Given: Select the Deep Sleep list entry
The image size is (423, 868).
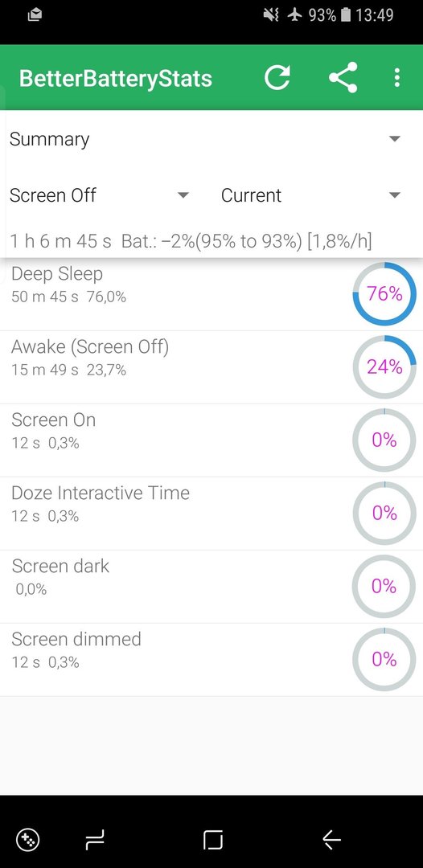Looking at the screenshot, I should tap(211, 294).
